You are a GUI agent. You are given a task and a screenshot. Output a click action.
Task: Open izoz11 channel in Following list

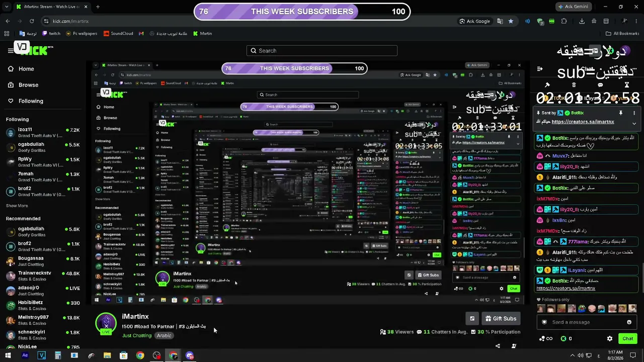(x=43, y=133)
